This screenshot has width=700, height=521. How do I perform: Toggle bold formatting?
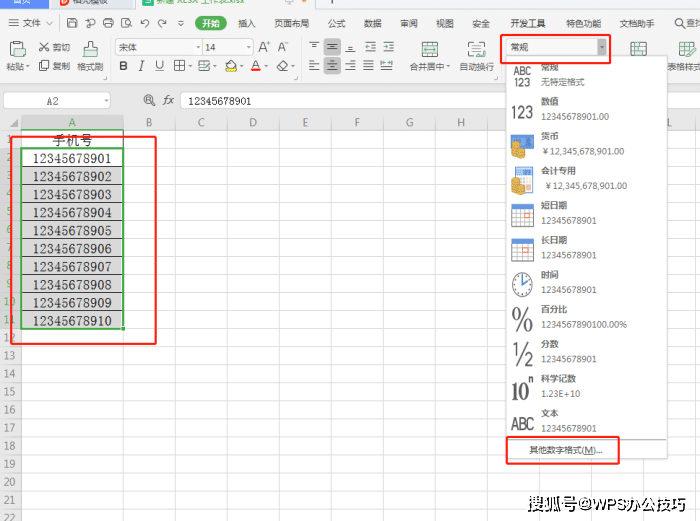tap(124, 66)
